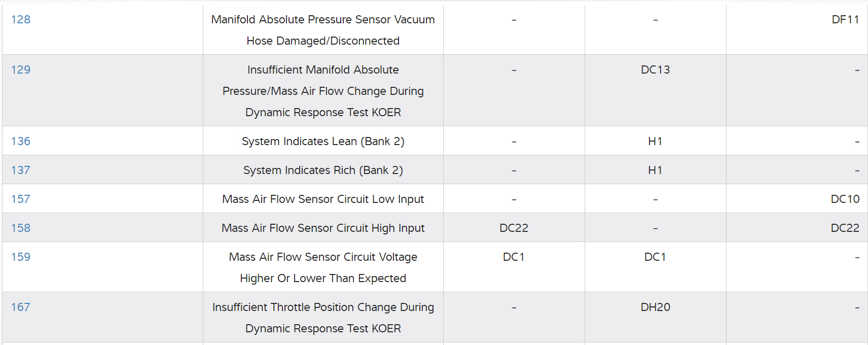Open the 157 code link
Viewport: 868px width, 345px height.
coord(21,199)
